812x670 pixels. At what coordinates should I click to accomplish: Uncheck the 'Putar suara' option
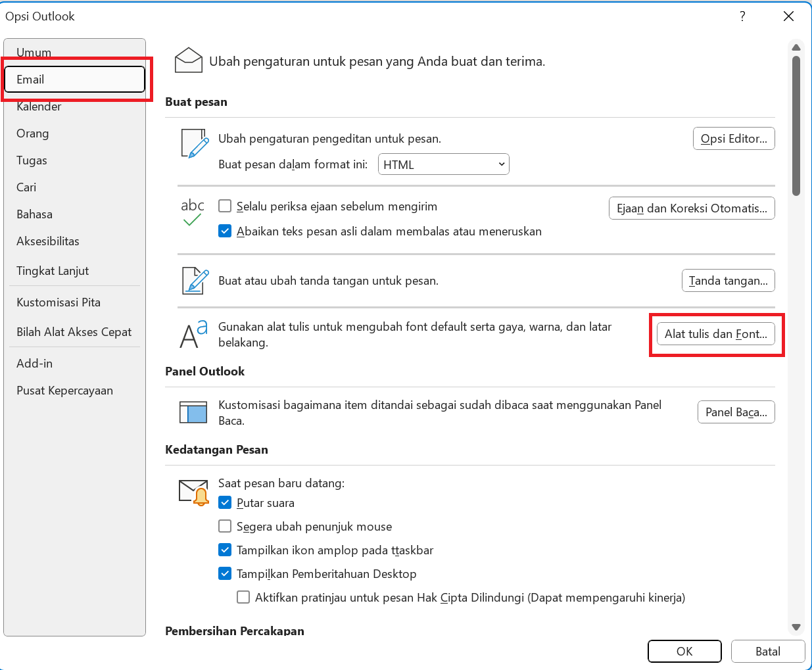tap(225, 503)
